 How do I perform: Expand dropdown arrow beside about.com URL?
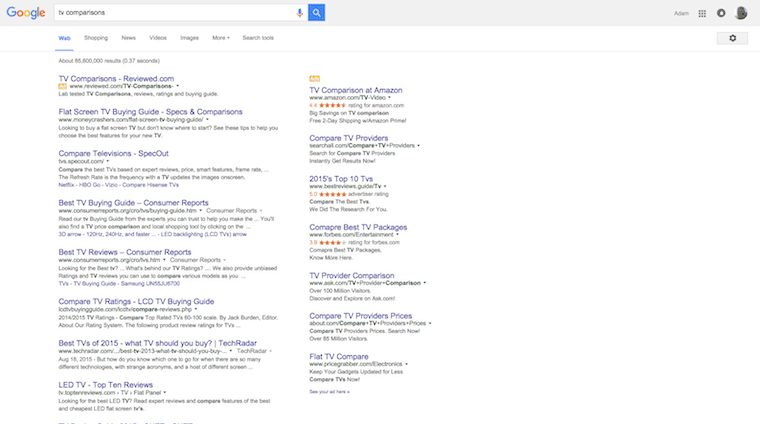(x=430, y=324)
